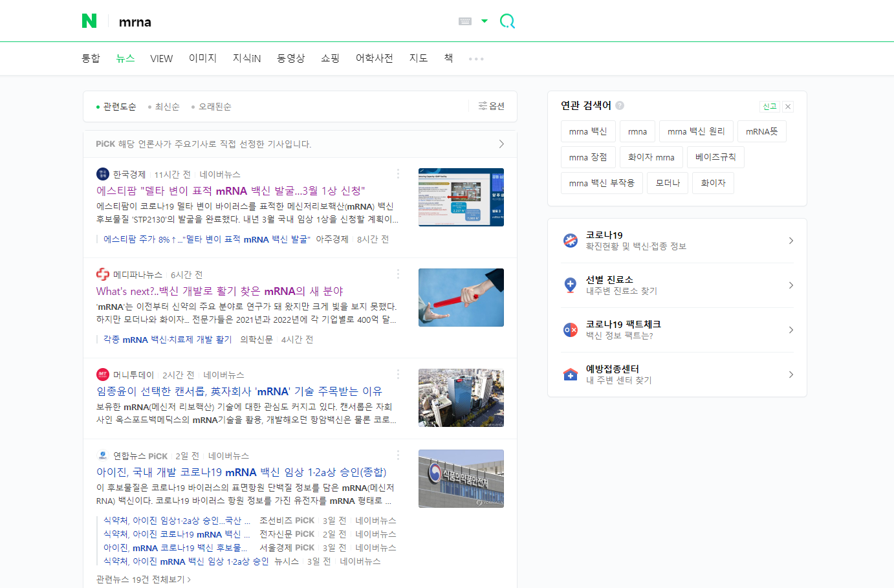
Task: Open the What's next? mRNA headline
Action: (x=220, y=291)
